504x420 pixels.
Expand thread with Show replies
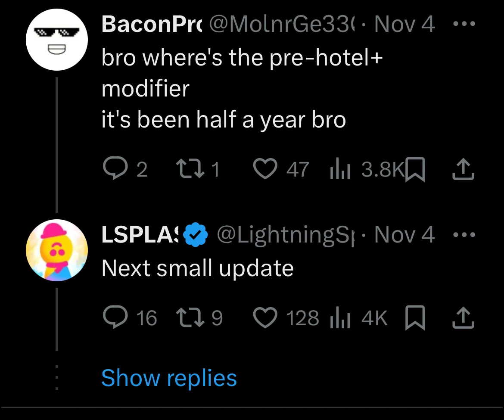tap(169, 378)
